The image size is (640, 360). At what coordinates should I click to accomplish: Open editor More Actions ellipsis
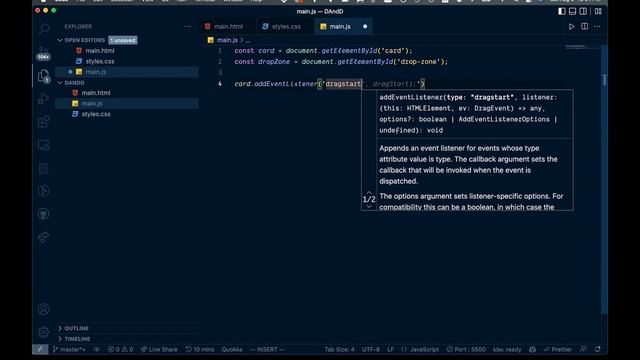(597, 27)
